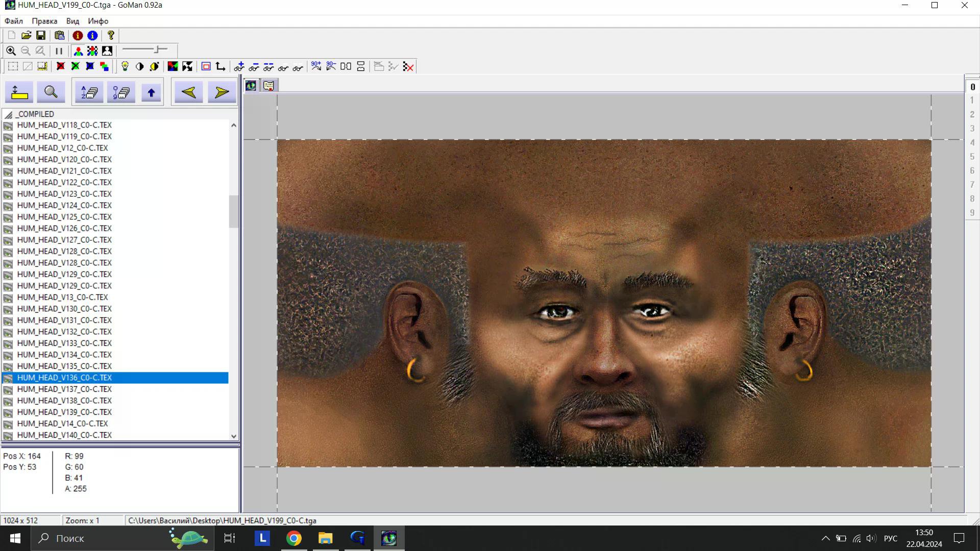
Task: Select mipmap level 1 in right column
Action: [x=972, y=101]
